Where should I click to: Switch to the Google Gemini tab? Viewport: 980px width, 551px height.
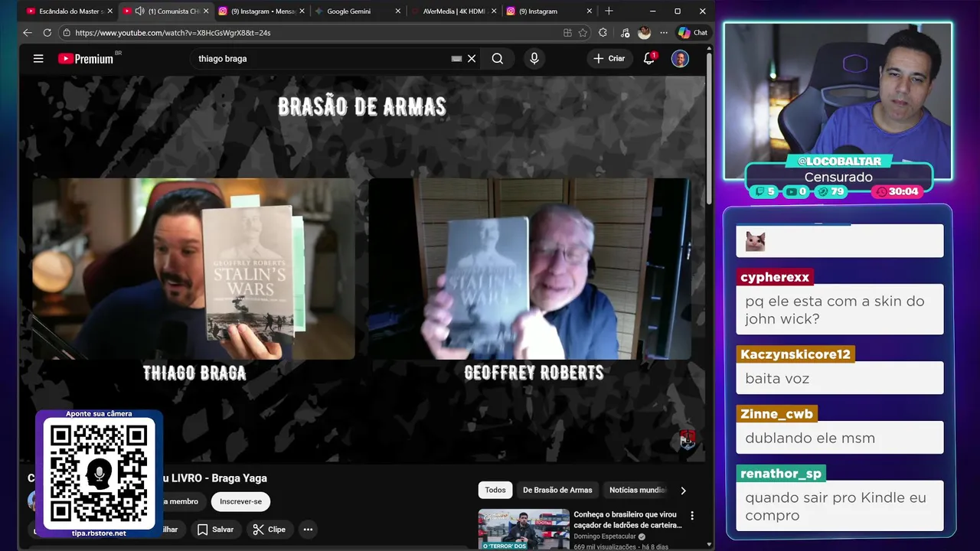(357, 11)
